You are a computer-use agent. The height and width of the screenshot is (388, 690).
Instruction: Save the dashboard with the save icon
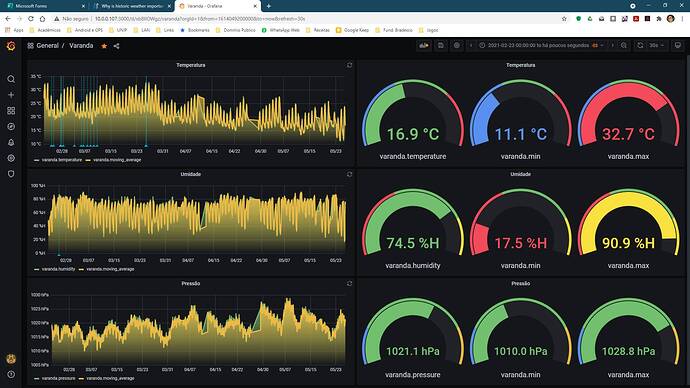click(440, 45)
